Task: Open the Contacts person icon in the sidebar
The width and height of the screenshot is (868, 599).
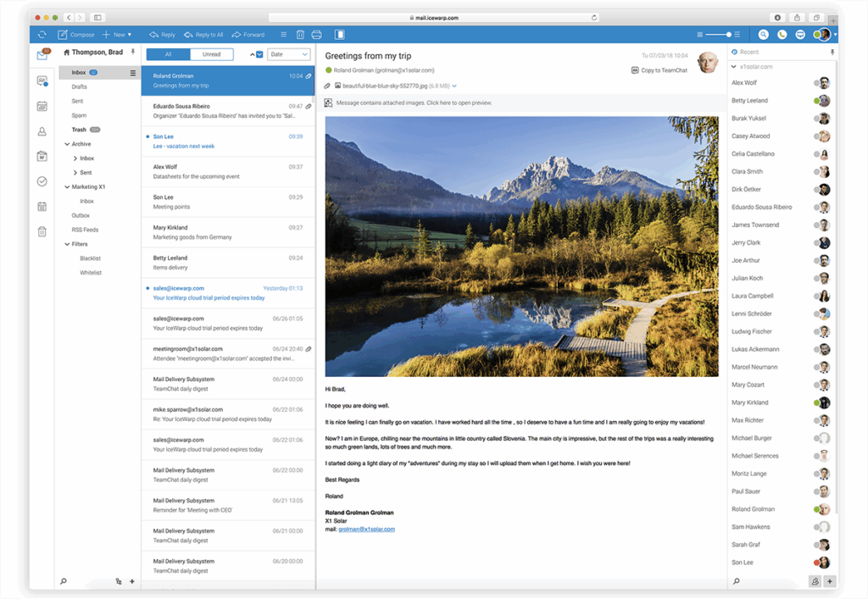Action: pyautogui.click(x=42, y=131)
